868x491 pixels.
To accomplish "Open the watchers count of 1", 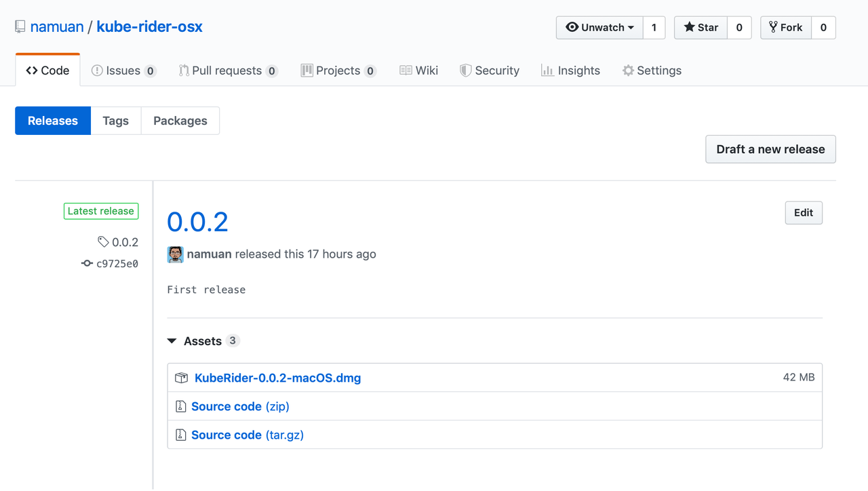I will (x=654, y=27).
